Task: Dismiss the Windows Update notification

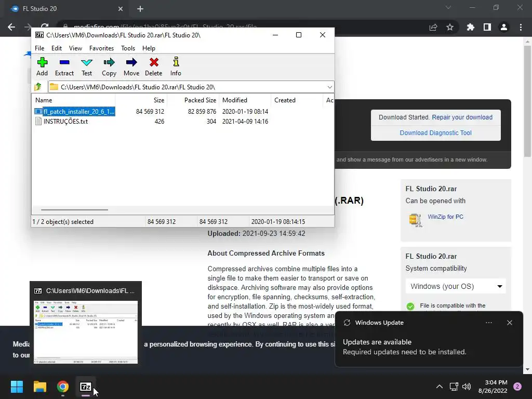Action: (x=509, y=323)
